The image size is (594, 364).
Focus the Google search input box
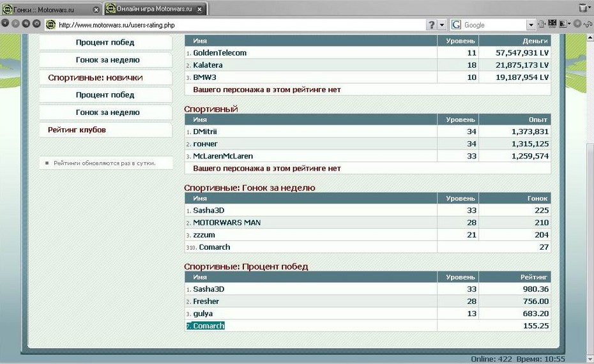[494, 25]
